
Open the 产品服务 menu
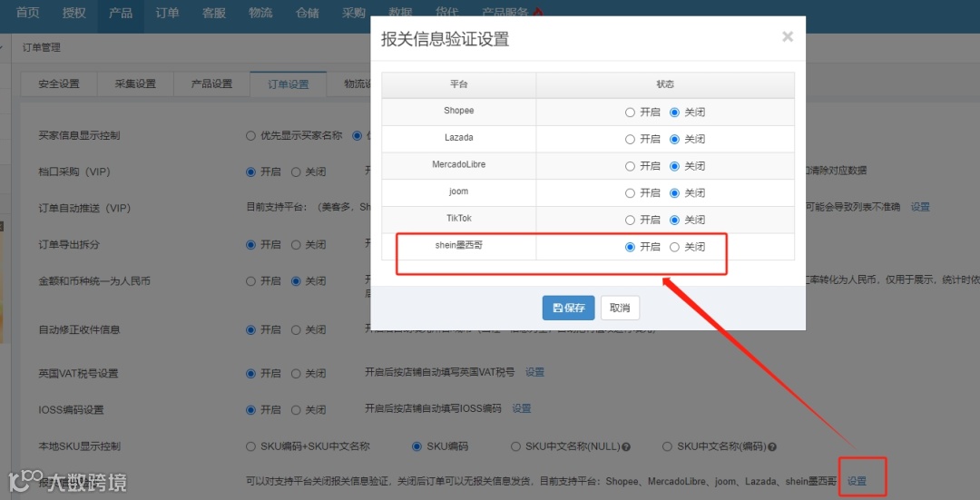coord(505,13)
